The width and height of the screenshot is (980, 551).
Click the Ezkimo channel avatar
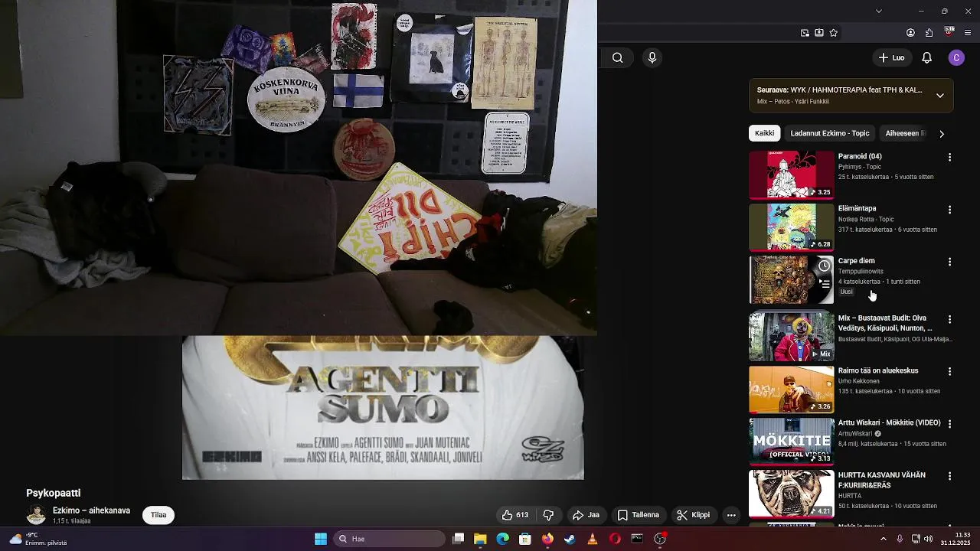pyautogui.click(x=36, y=515)
